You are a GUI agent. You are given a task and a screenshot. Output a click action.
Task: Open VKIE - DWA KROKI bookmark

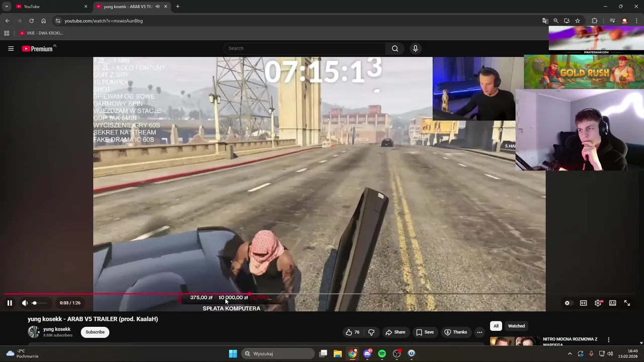[x=41, y=33]
